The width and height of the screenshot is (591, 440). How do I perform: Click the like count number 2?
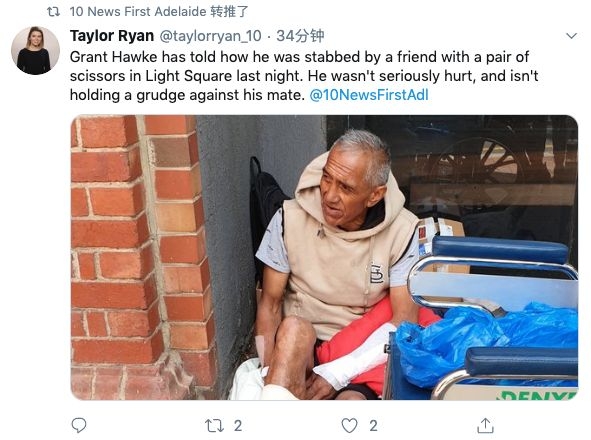pos(373,426)
